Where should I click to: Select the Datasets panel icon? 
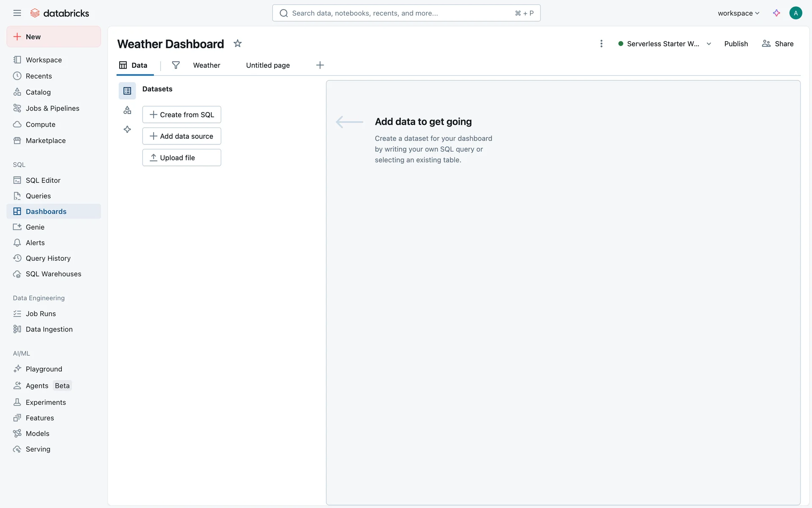[127, 91]
